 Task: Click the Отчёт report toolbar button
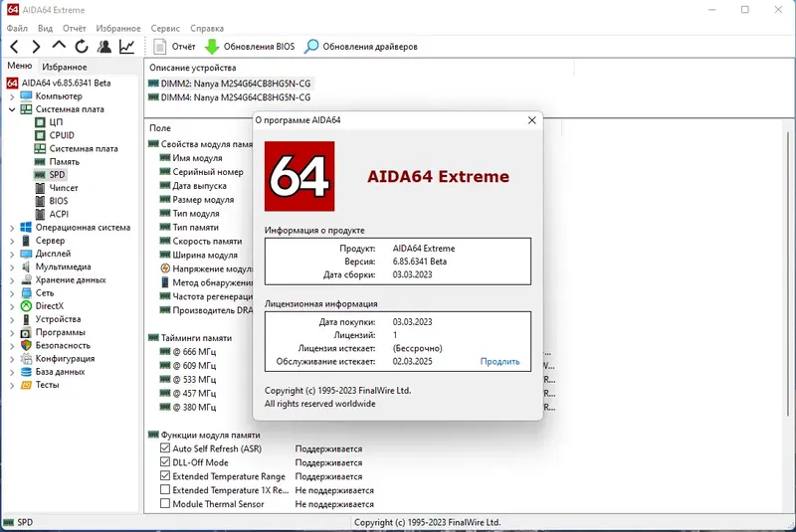[174, 47]
